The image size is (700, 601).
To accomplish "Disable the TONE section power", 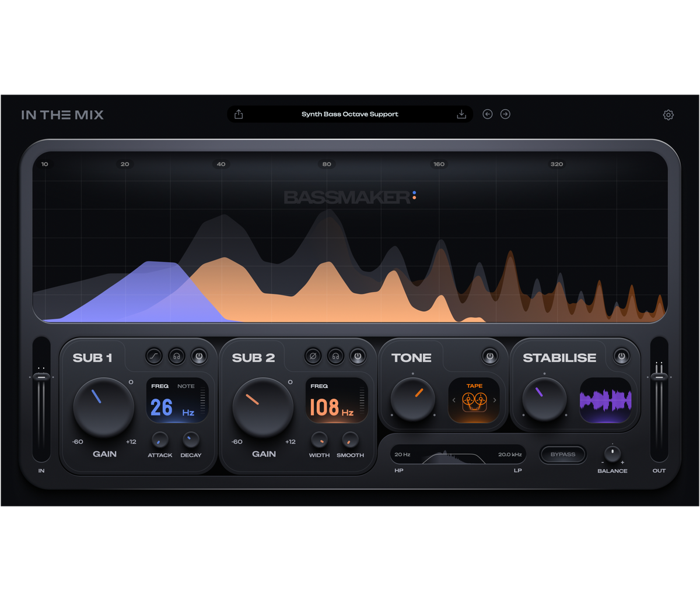I will pos(490,356).
